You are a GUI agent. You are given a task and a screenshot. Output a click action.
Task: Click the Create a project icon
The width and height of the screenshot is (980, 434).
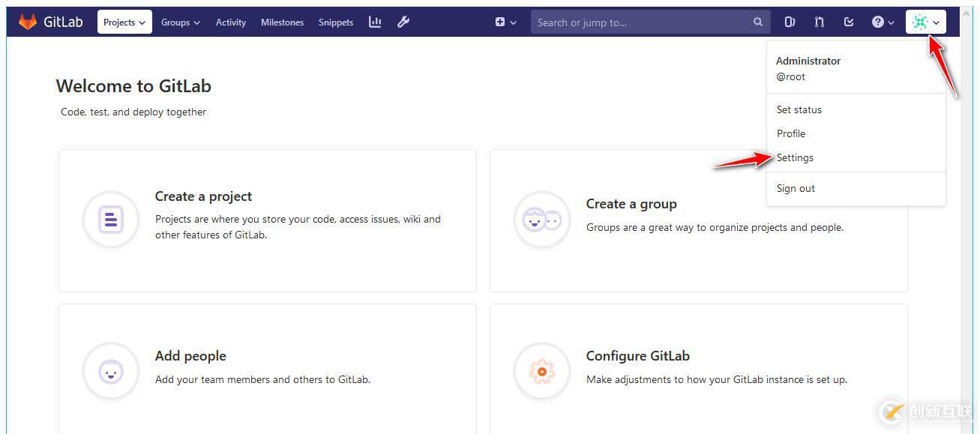[x=111, y=220]
